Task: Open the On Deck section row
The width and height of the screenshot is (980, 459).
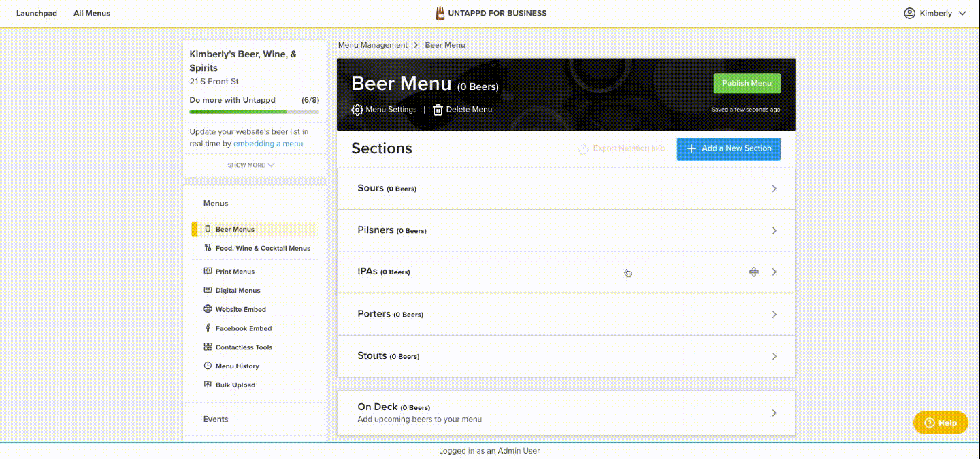Action: [x=566, y=413]
